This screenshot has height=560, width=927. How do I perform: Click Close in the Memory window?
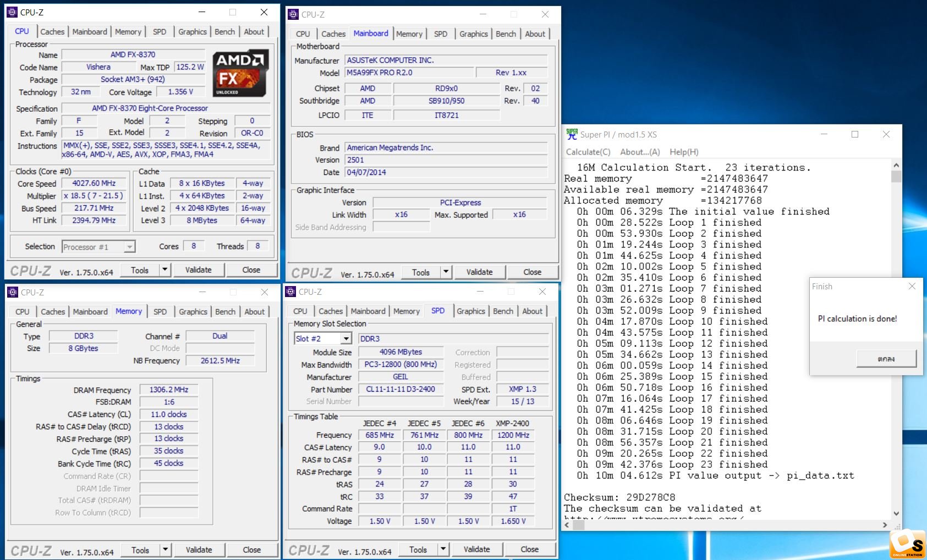click(x=252, y=550)
